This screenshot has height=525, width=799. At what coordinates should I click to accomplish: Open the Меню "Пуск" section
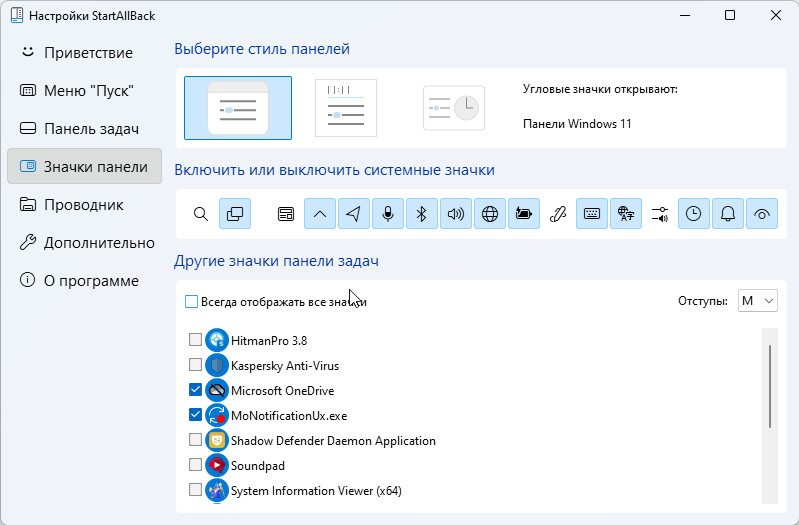(x=85, y=91)
